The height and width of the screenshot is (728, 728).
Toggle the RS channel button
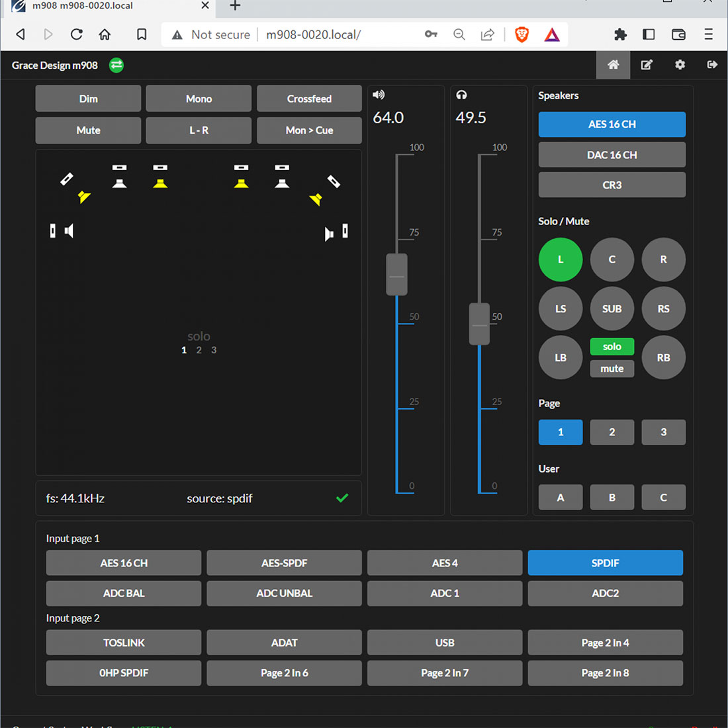tap(663, 309)
